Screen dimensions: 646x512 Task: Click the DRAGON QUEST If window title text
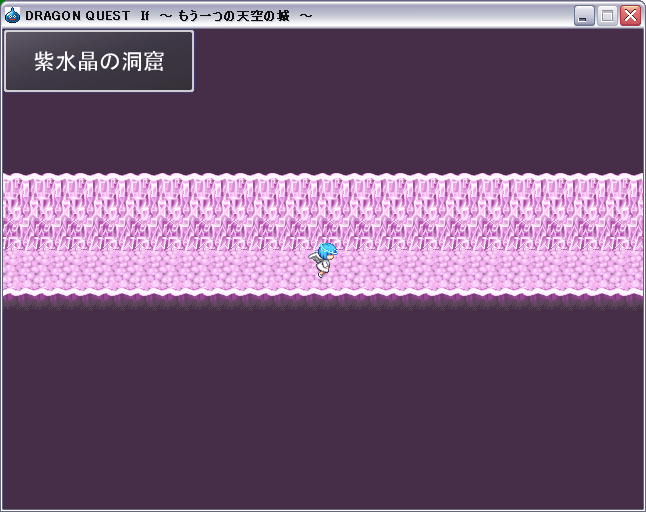pos(169,16)
